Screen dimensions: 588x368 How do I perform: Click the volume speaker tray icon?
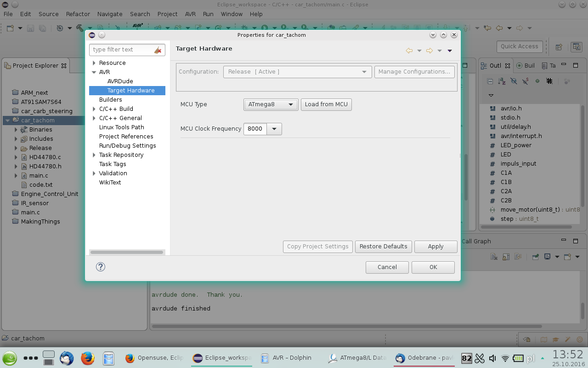pos(492,358)
